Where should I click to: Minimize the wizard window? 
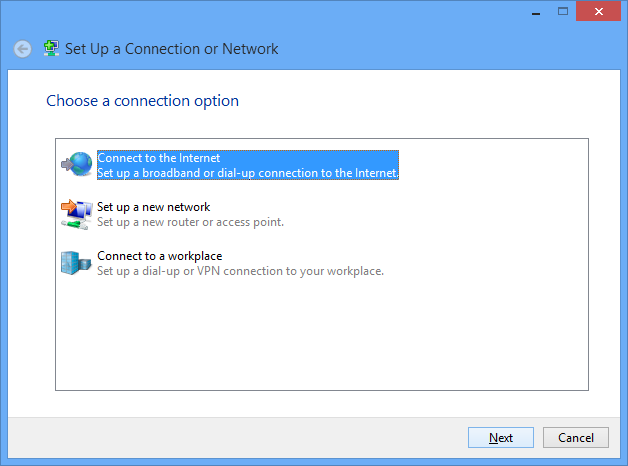click(536, 12)
